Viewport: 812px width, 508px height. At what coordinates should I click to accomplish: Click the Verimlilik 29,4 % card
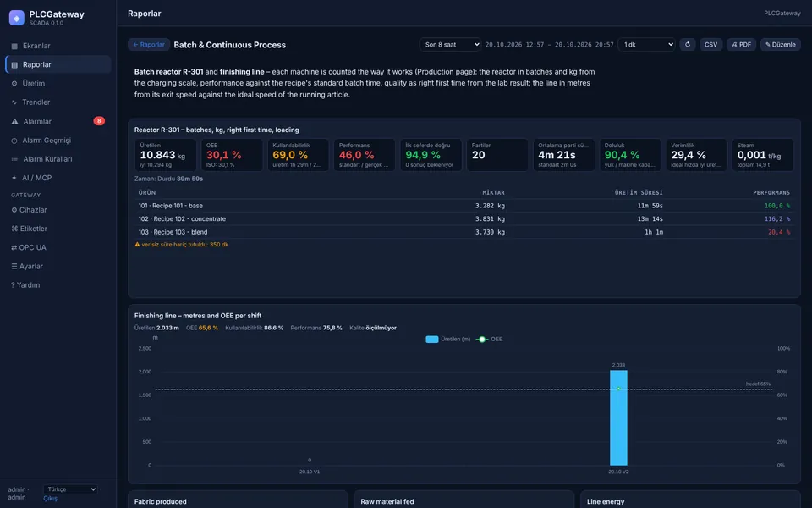[x=696, y=154]
